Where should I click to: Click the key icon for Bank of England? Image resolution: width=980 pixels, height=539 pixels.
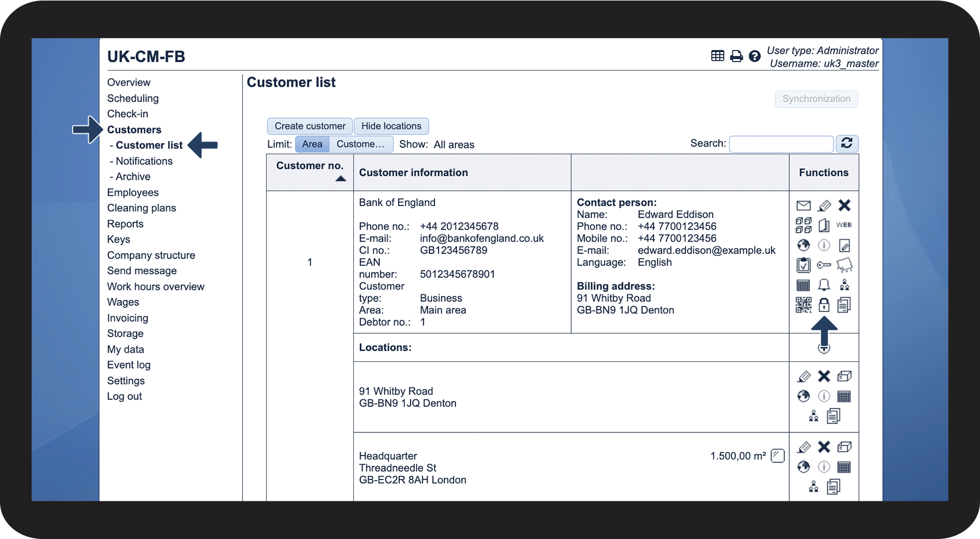point(824,265)
